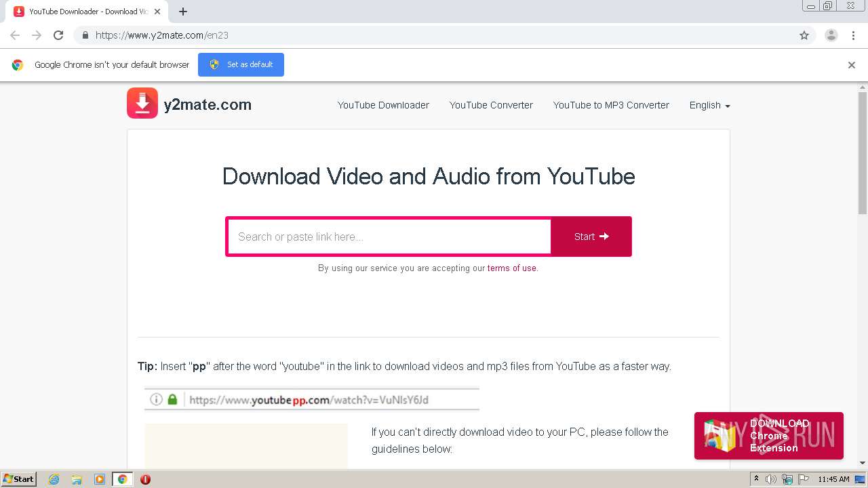
Task: Click the address bar URL
Action: 161,35
